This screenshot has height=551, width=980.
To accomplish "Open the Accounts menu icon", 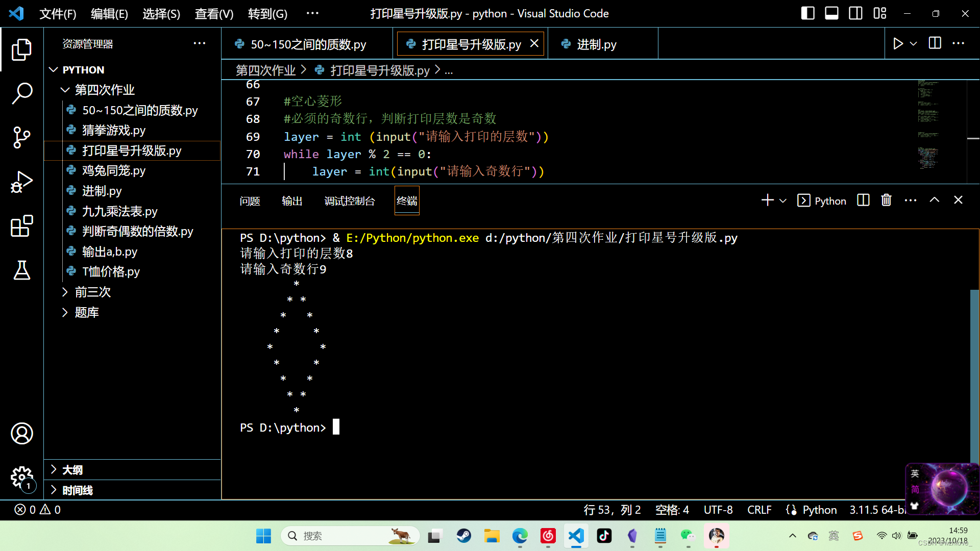I will pos(21,434).
